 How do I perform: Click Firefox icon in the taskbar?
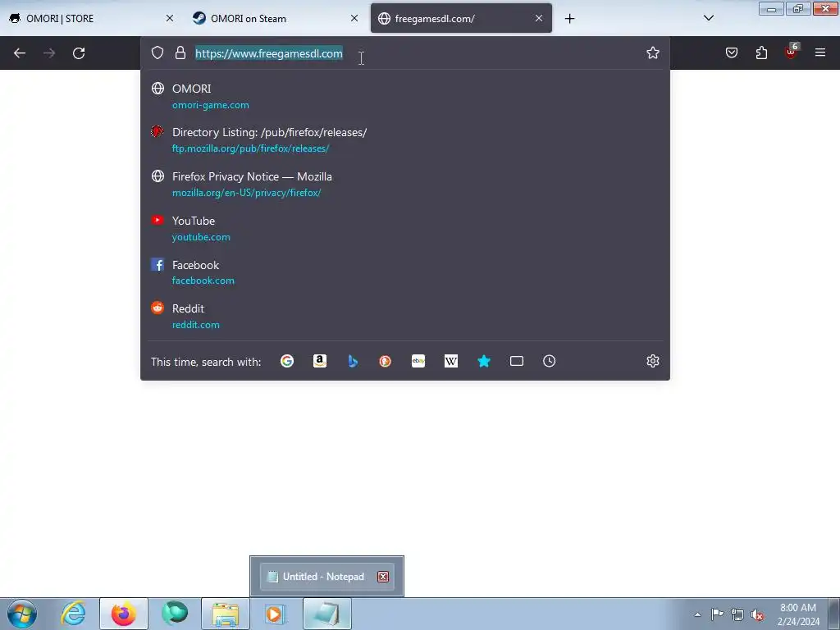click(x=124, y=614)
